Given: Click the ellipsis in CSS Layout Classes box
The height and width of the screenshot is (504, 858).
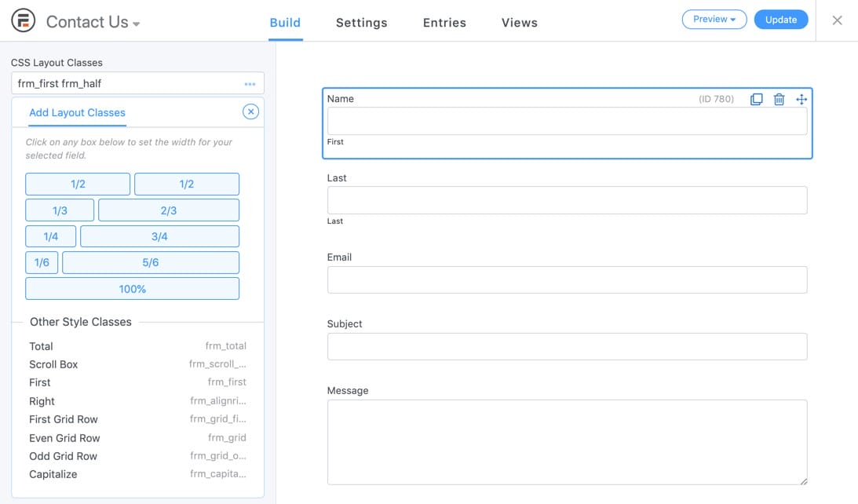Looking at the screenshot, I should [x=250, y=84].
